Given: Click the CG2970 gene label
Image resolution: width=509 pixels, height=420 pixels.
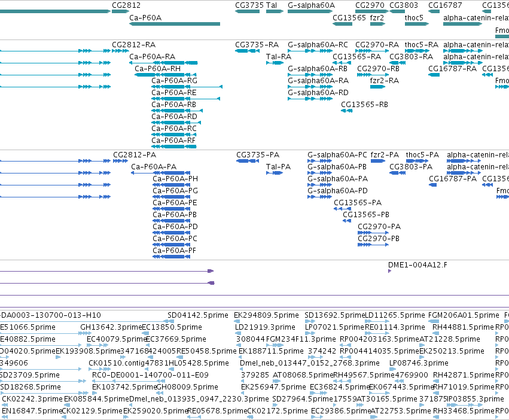Looking at the screenshot, I should pos(370,5).
